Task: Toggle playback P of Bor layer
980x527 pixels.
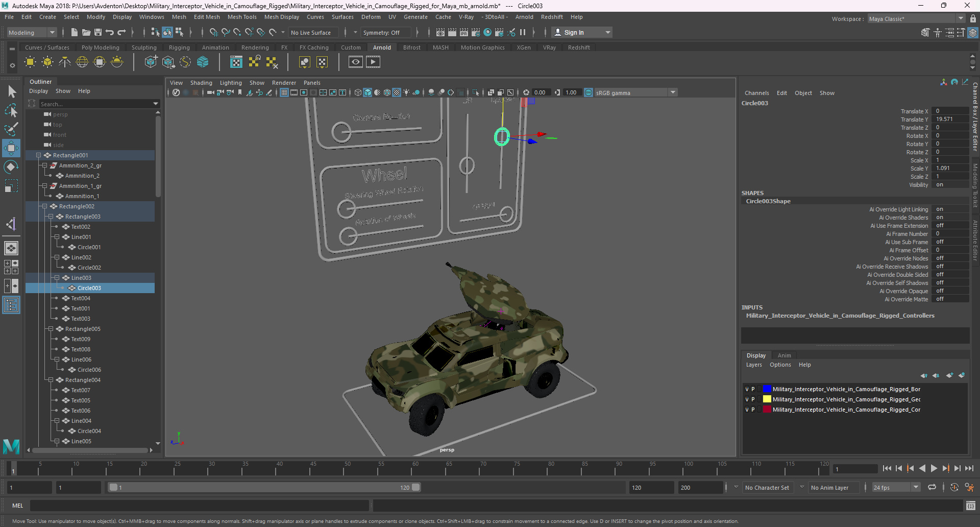Action: (x=753, y=389)
